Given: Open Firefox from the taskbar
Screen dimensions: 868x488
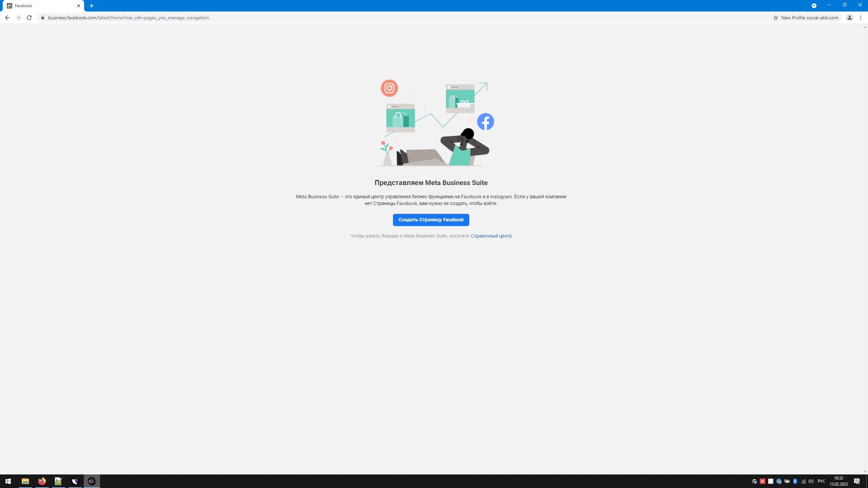Looking at the screenshot, I should click(42, 481).
